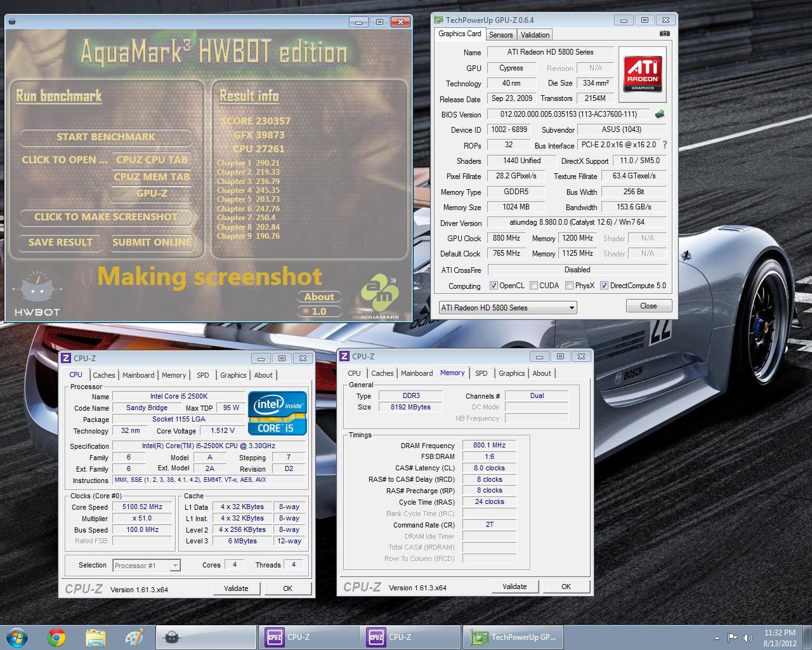The image size is (812, 650).
Task: Click the BIOS save chip icon in GPU-Z
Action: point(660,114)
